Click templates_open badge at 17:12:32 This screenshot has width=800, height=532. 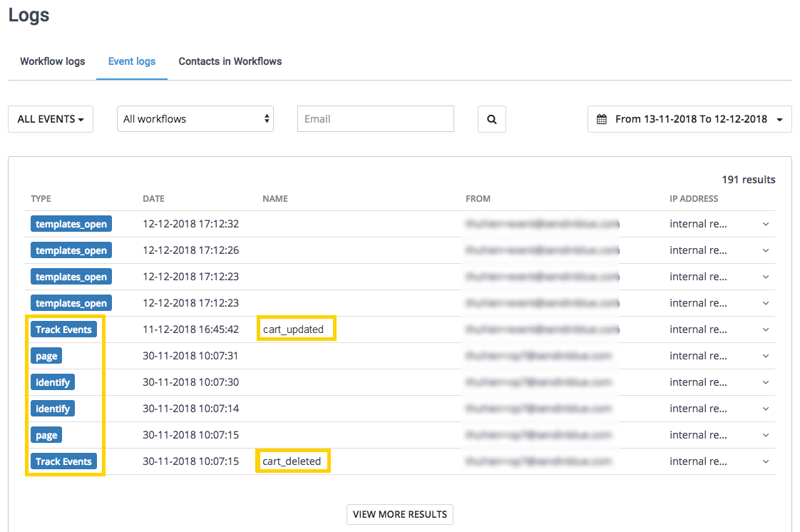coord(71,224)
